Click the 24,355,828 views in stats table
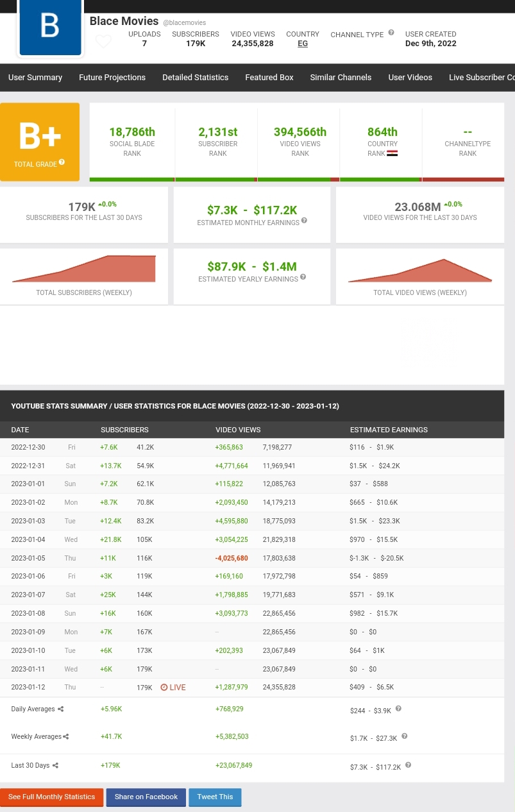Screen dimensions: 515x812 pyautogui.click(x=279, y=688)
